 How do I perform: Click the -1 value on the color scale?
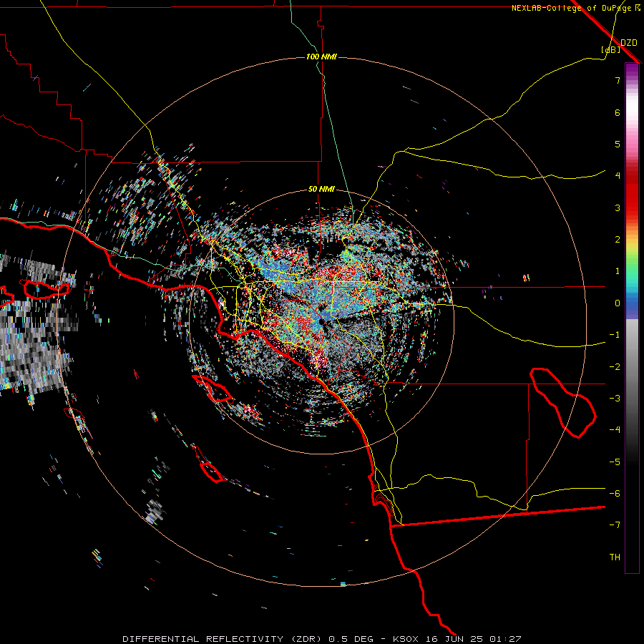pyautogui.click(x=615, y=335)
